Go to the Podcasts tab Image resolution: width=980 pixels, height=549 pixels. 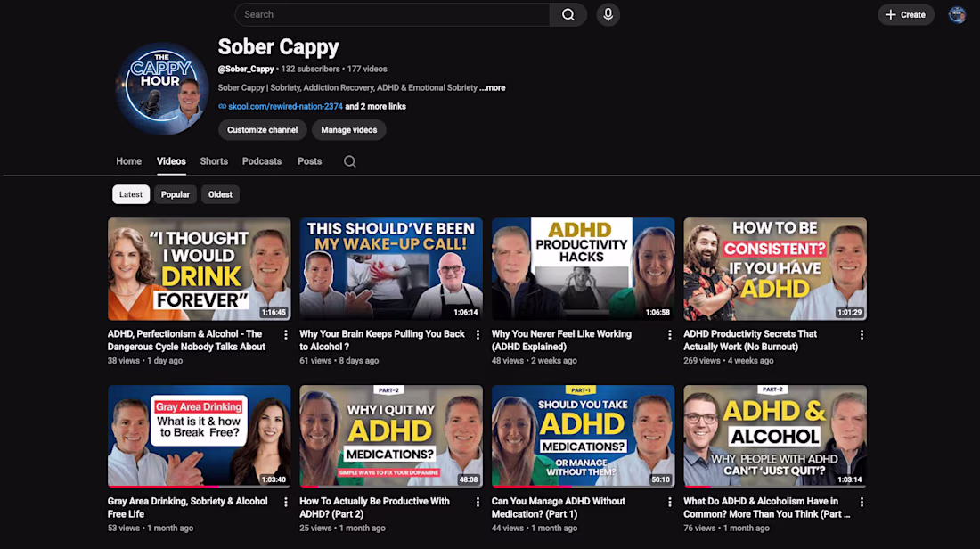coord(262,161)
